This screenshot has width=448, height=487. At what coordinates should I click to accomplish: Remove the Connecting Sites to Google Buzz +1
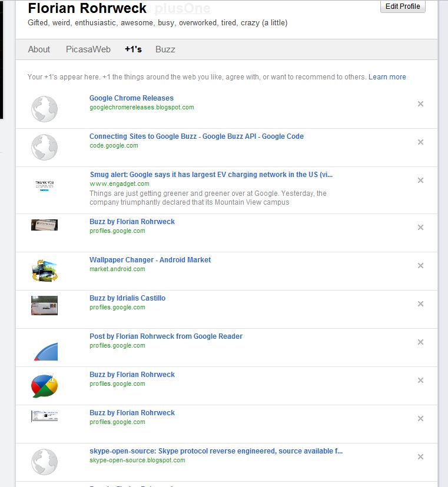coord(420,142)
